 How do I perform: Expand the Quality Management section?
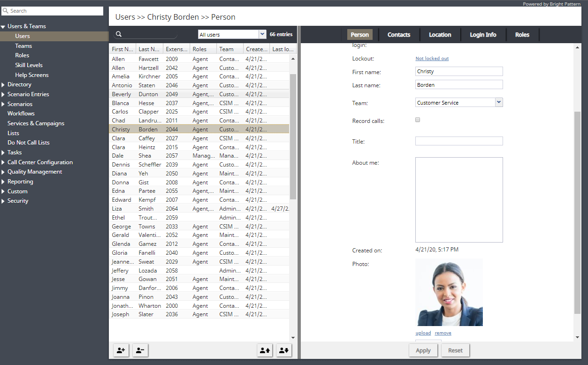(x=3, y=172)
